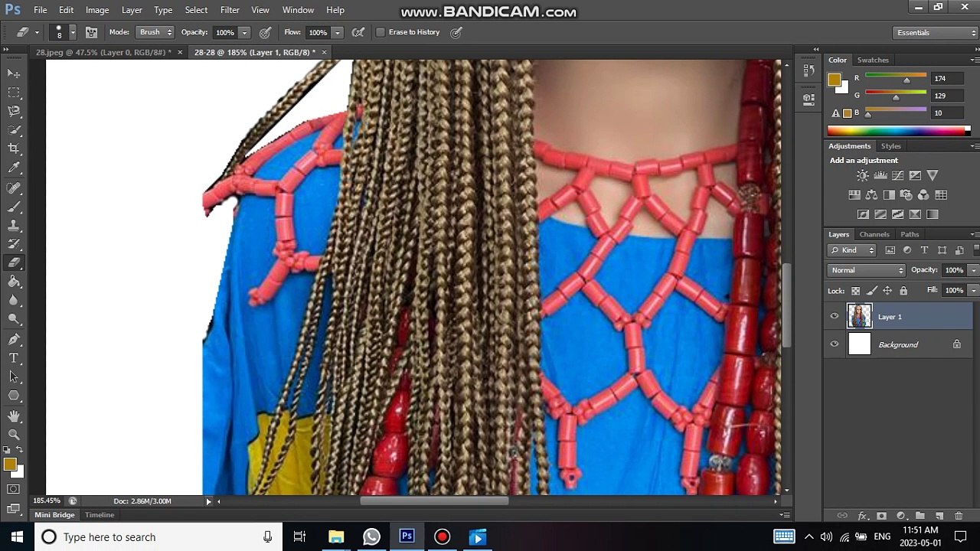The width and height of the screenshot is (980, 551).
Task: Select the History Brush tool
Action: coord(14,244)
